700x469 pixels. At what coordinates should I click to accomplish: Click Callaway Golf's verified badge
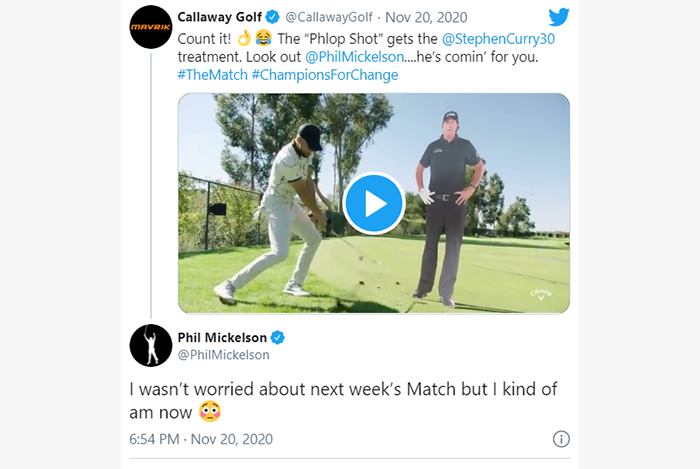(272, 17)
